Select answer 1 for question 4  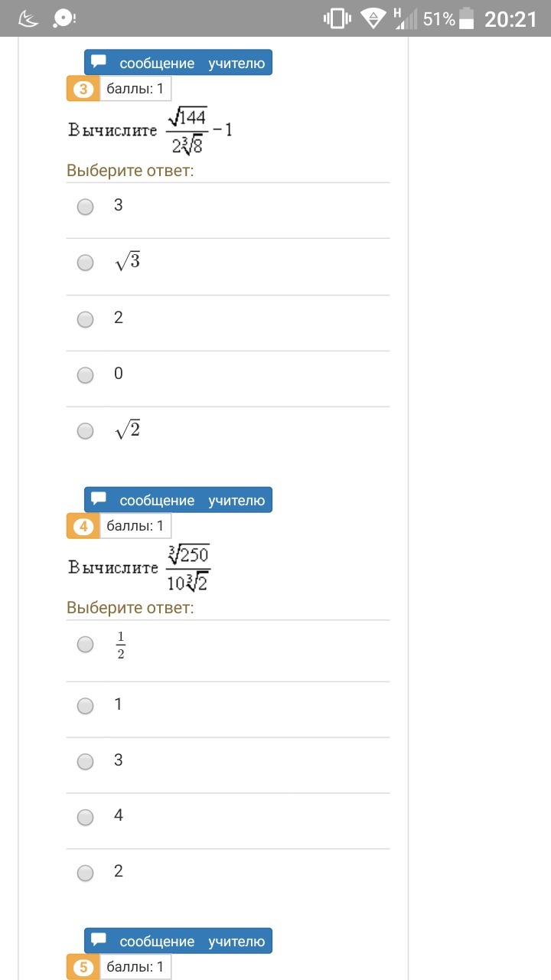pyautogui.click(x=85, y=705)
